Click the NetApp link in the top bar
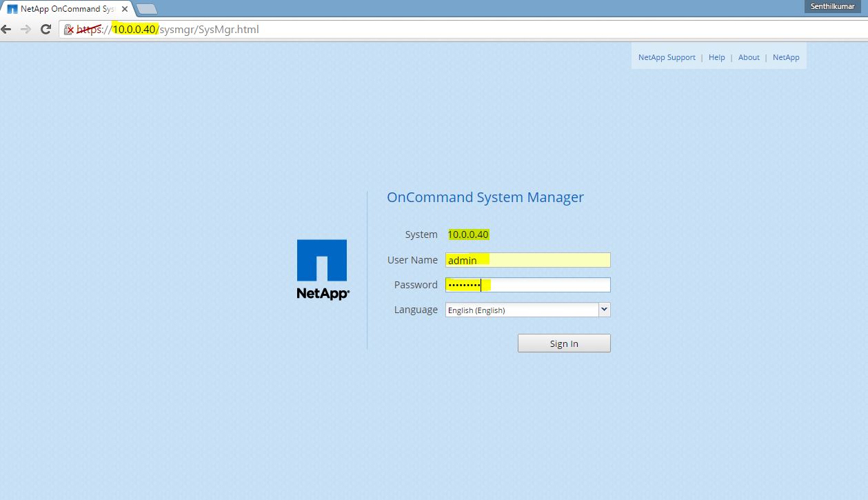 point(786,57)
